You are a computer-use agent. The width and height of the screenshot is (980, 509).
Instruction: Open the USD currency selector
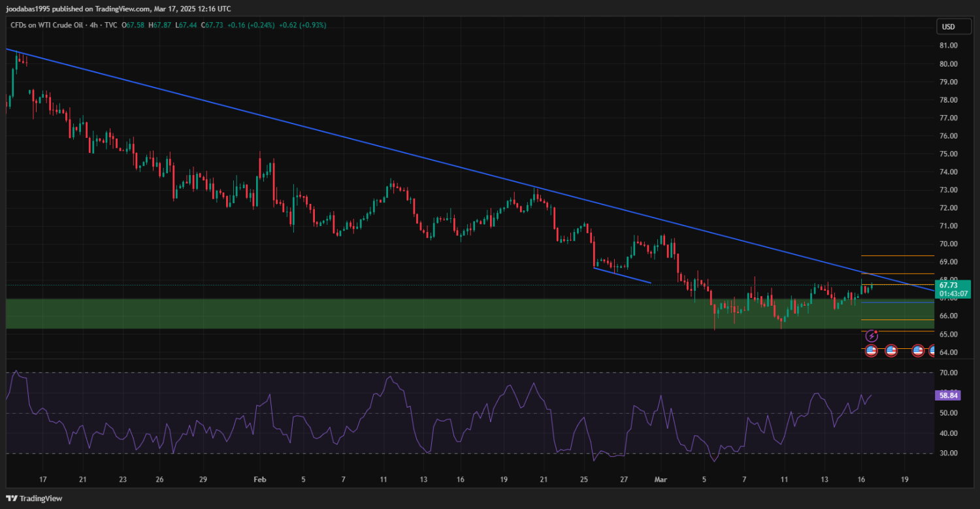coord(947,27)
